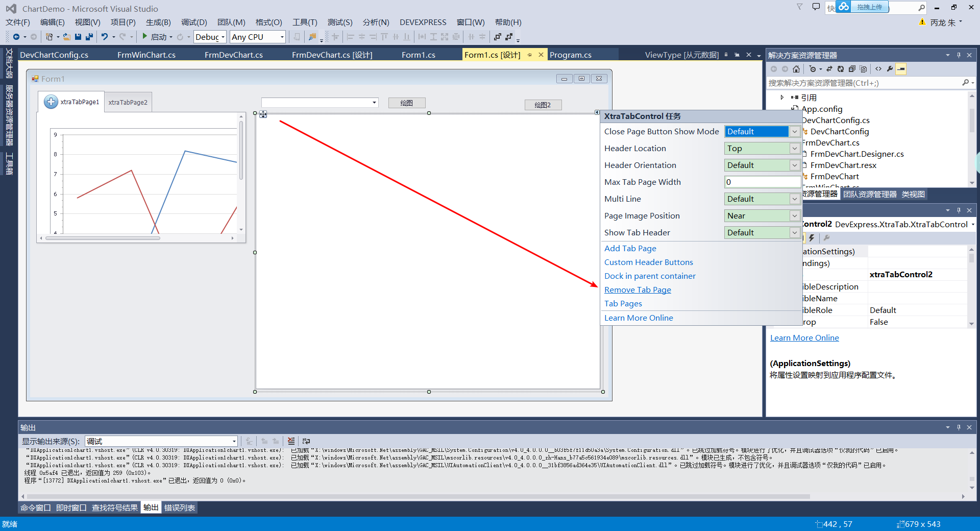This screenshot has width=980, height=531.
Task: Open the 文件(F) menu
Action: 18,22
